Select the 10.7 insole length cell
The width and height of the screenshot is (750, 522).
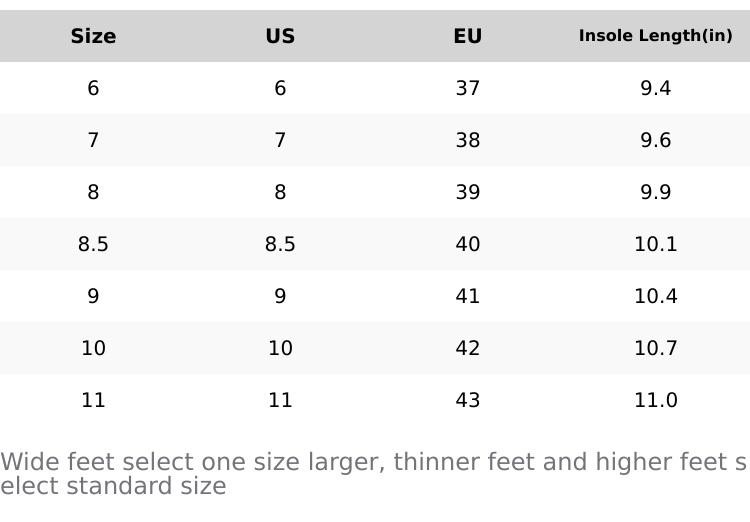[655, 348]
